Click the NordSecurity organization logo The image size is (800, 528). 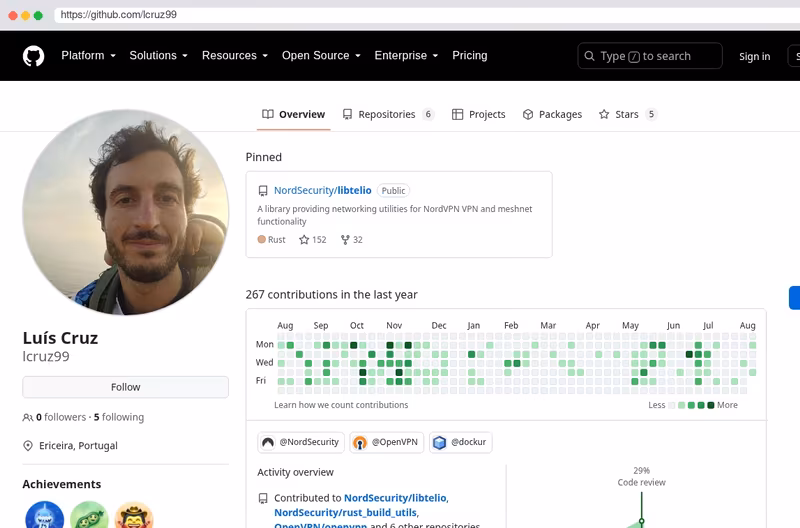(x=268, y=442)
